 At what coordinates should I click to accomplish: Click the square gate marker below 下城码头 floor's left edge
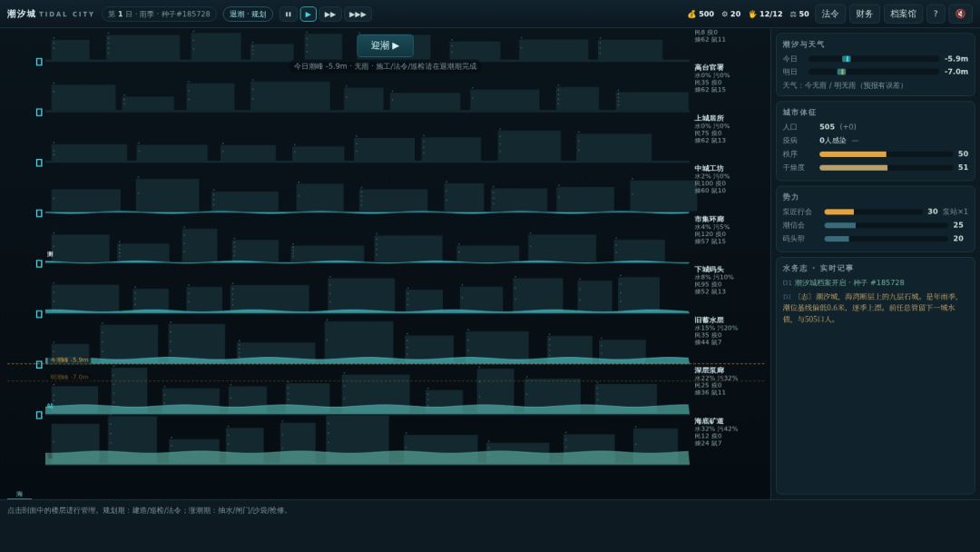(39, 314)
